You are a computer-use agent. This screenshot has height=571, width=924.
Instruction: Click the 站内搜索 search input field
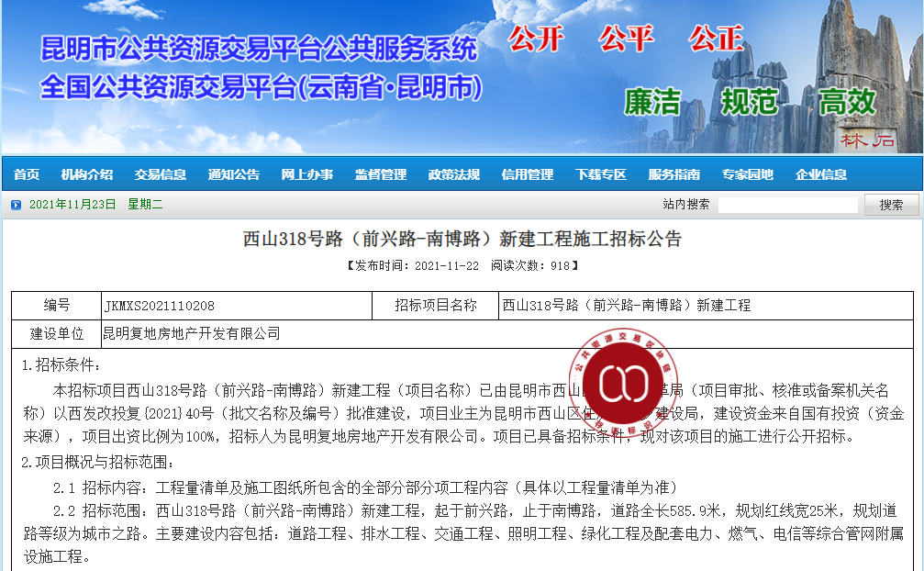pyautogui.click(x=788, y=205)
